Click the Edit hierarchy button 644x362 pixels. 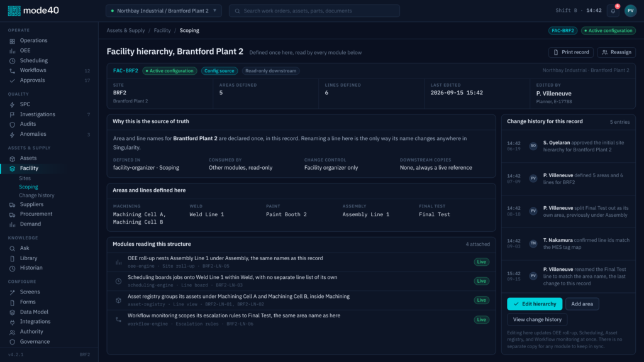point(535,304)
